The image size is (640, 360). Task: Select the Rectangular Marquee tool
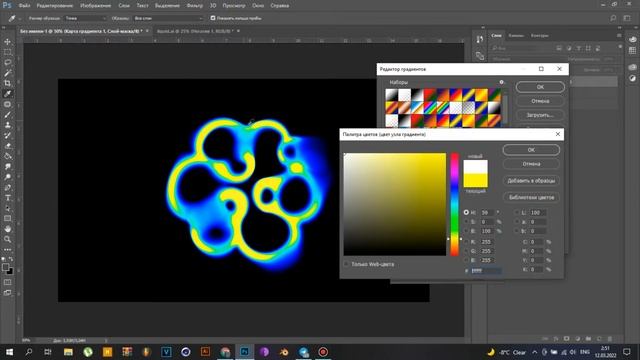pyautogui.click(x=7, y=52)
